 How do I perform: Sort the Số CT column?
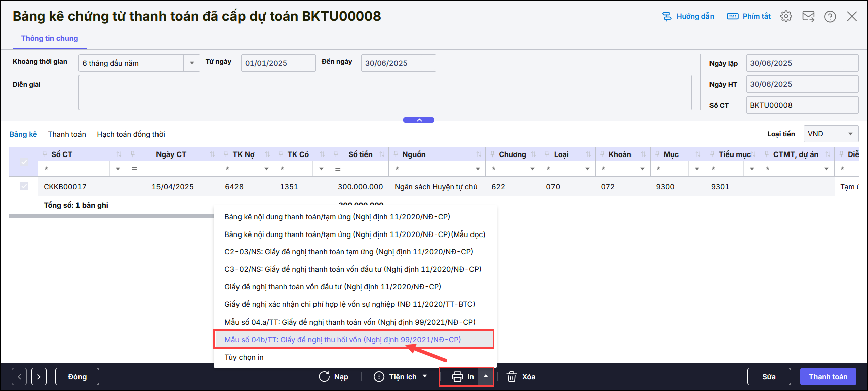[x=119, y=154]
